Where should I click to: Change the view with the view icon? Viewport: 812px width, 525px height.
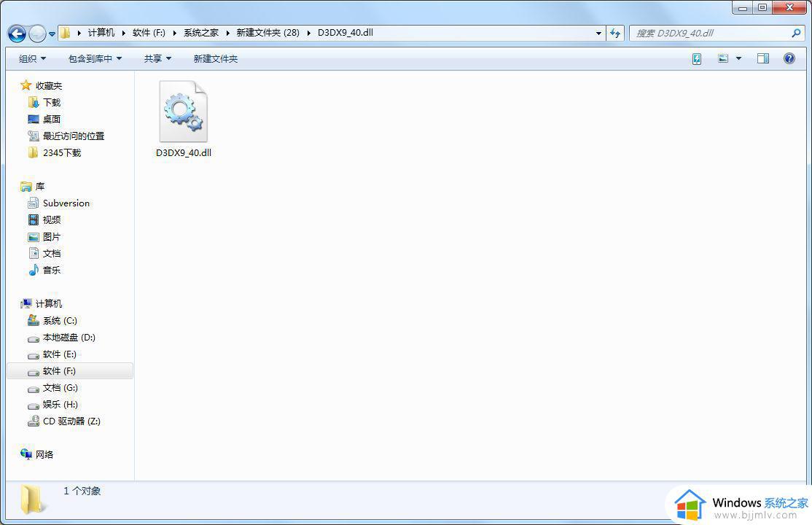[x=723, y=58]
